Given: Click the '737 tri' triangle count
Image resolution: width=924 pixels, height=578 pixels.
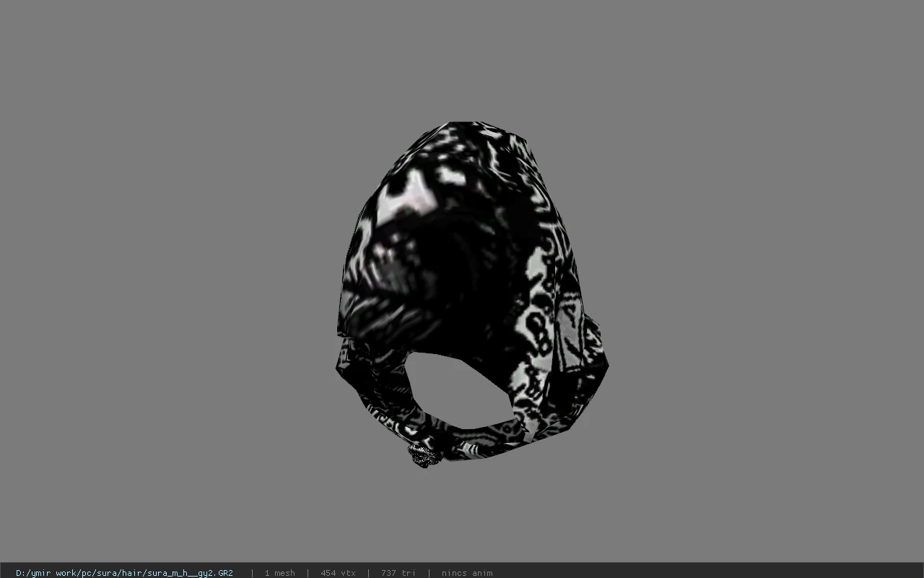Looking at the screenshot, I should point(398,573).
